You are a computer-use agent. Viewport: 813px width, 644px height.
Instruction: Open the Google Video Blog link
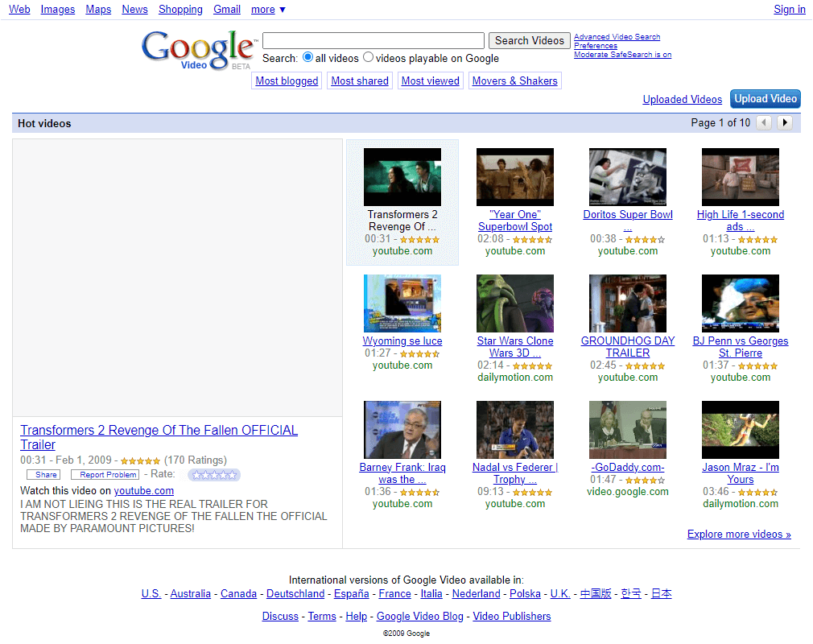(420, 616)
